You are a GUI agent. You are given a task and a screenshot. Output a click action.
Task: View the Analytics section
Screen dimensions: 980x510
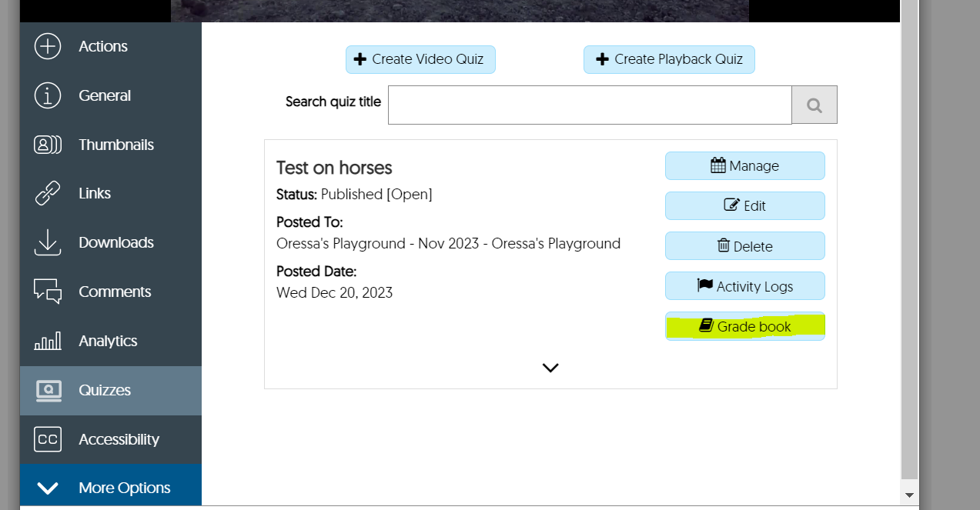(x=111, y=341)
